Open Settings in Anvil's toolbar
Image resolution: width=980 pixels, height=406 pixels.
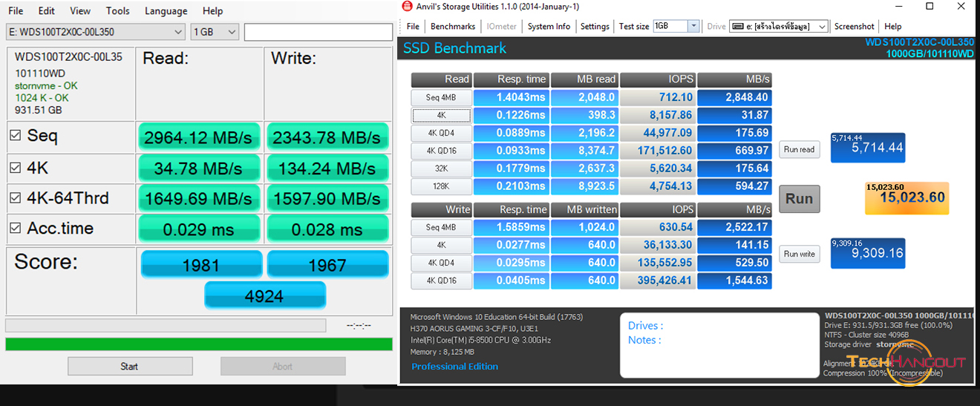(x=595, y=26)
